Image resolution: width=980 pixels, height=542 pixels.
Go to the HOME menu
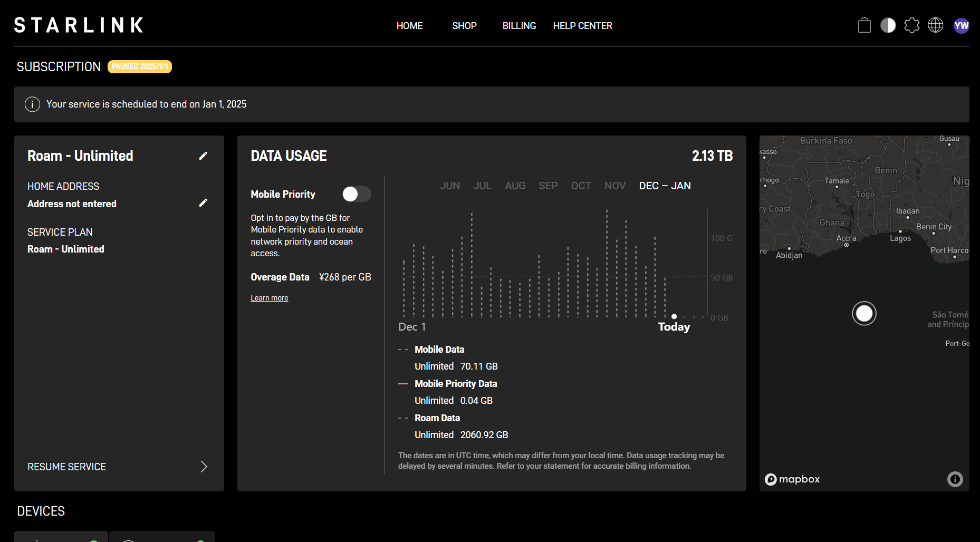tap(409, 26)
